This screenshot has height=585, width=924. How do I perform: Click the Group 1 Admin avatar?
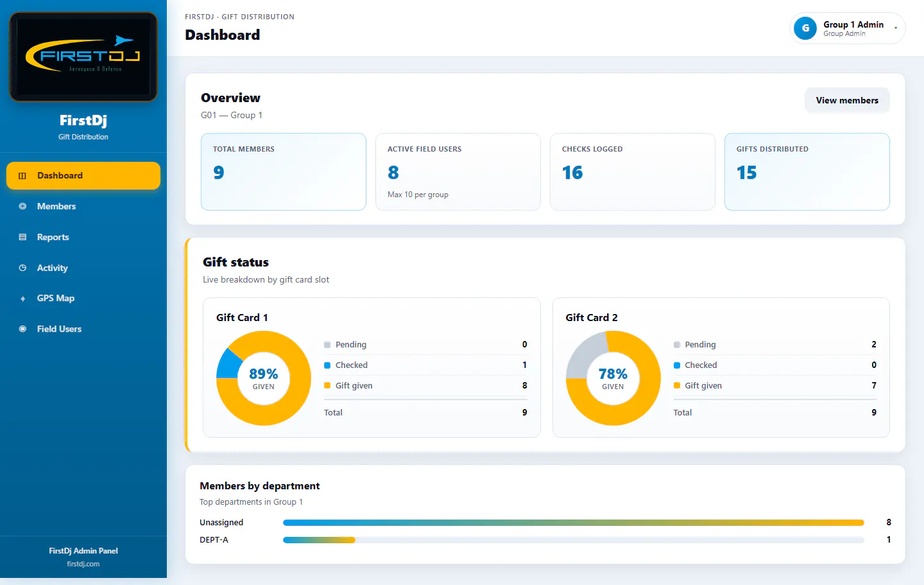coord(805,28)
